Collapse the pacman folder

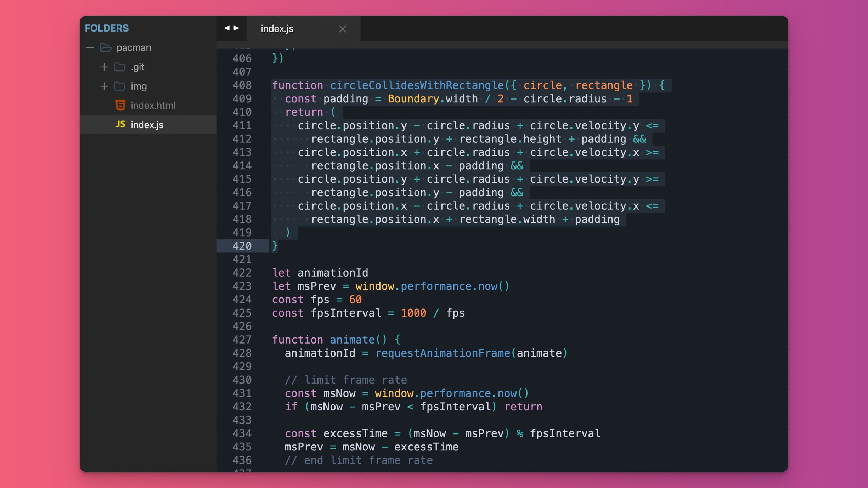click(90, 47)
